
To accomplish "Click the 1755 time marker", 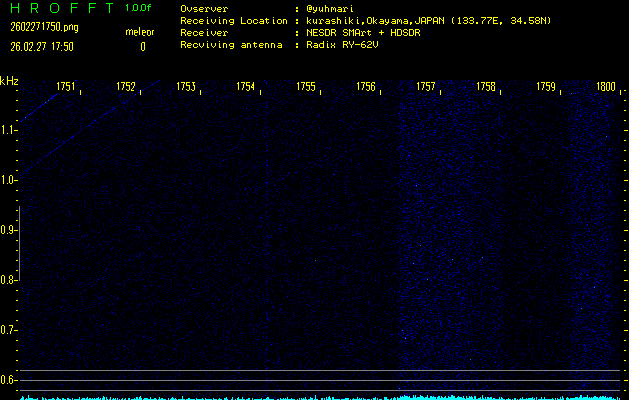I will (x=306, y=87).
